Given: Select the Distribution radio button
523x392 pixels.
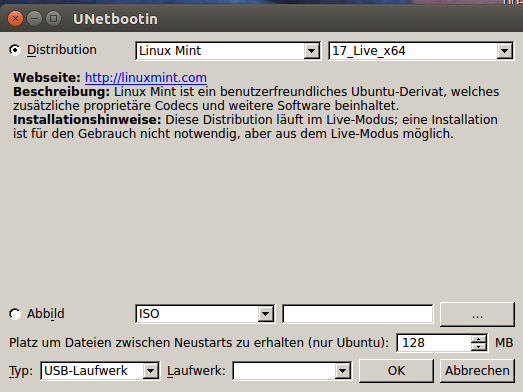Looking at the screenshot, I should [15, 50].
